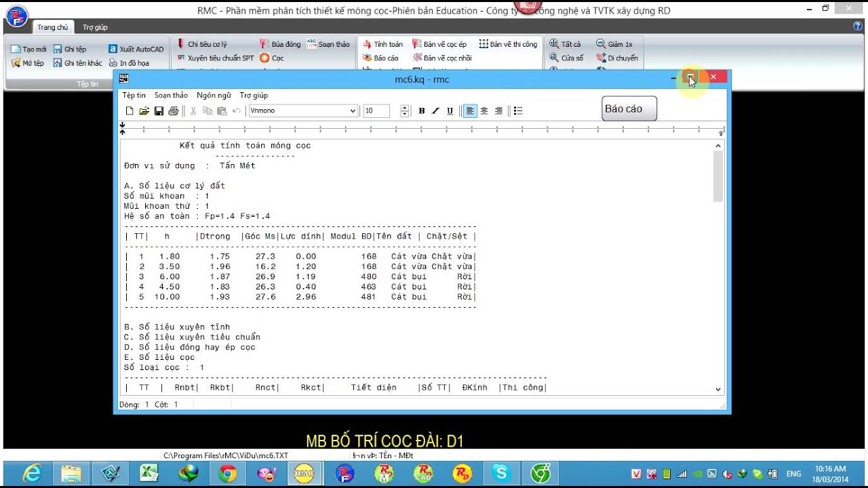Click Cửa sổ zoom window
This screenshot has width=868, height=488.
point(566,58)
